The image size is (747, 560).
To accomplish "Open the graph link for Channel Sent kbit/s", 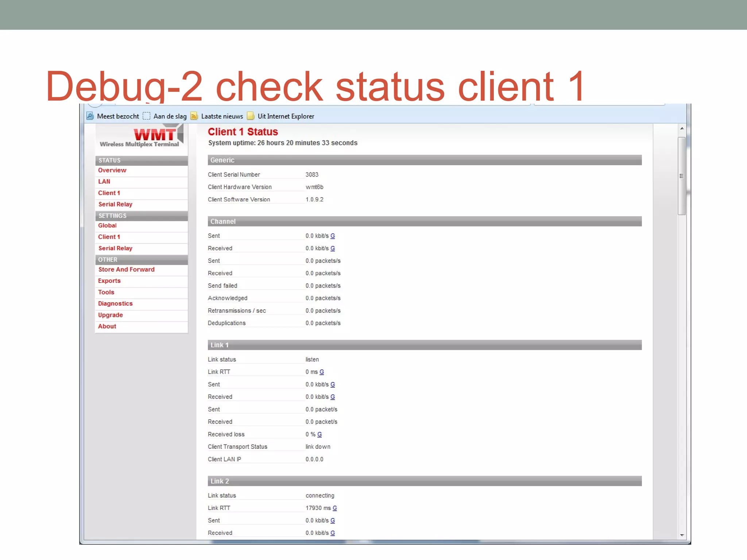I will click(x=333, y=236).
